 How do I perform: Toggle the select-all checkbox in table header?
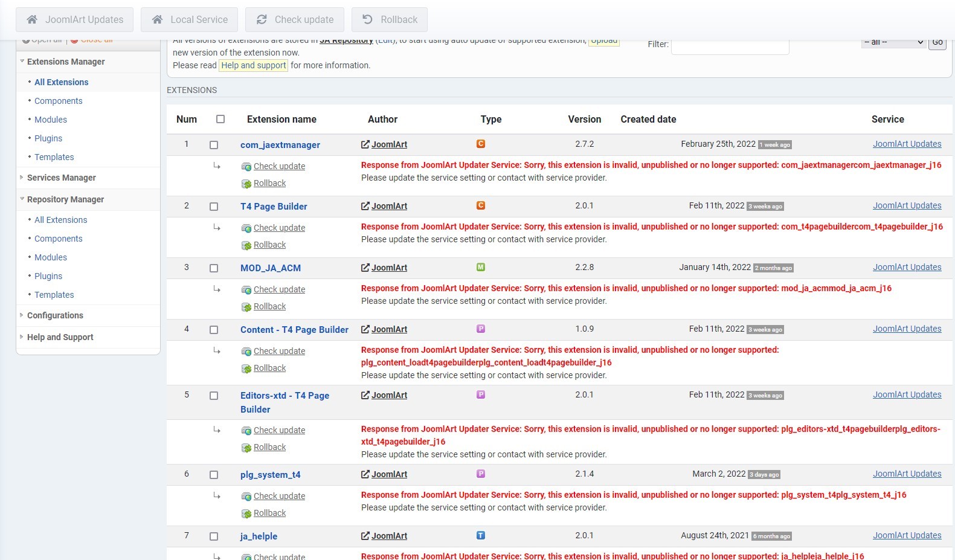[220, 120]
